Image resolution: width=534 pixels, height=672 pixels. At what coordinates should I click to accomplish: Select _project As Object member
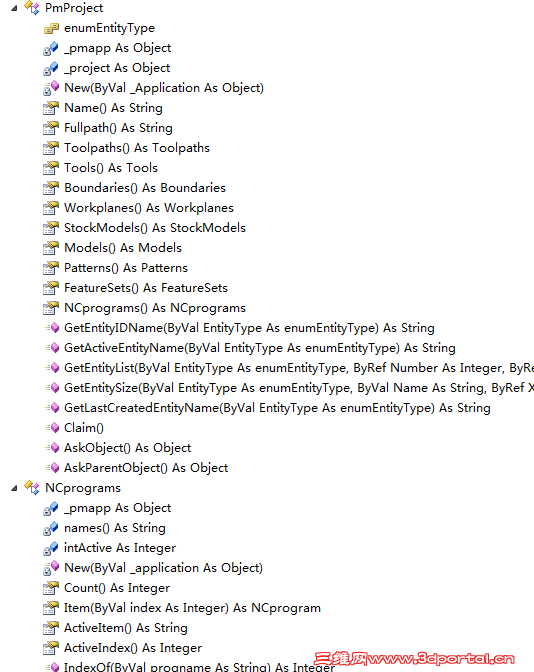tap(117, 68)
